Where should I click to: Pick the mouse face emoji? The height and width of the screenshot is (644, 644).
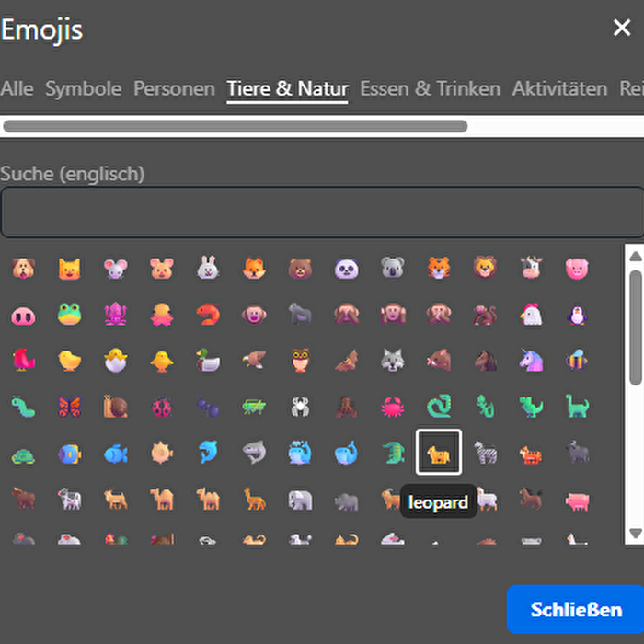[x=115, y=269]
